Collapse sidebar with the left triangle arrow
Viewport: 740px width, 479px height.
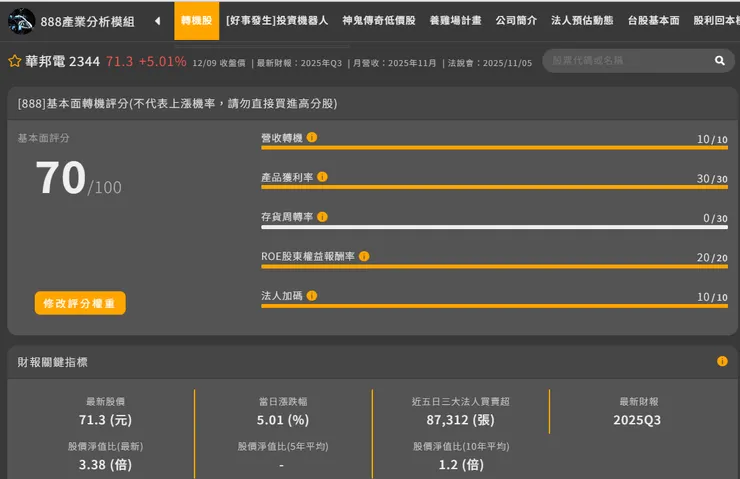click(x=158, y=21)
